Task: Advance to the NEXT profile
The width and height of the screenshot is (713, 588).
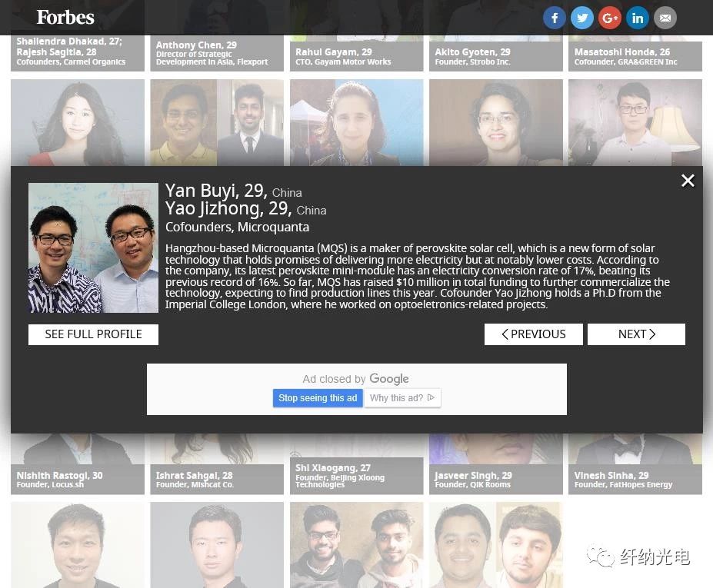Action: [x=636, y=334]
